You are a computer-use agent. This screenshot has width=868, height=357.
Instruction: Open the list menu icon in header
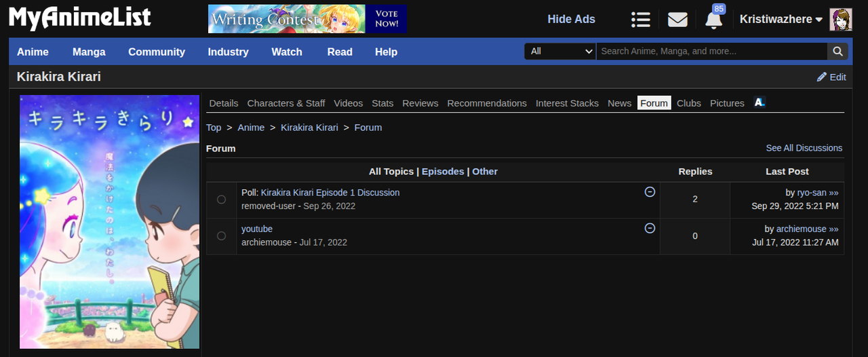[x=640, y=20]
